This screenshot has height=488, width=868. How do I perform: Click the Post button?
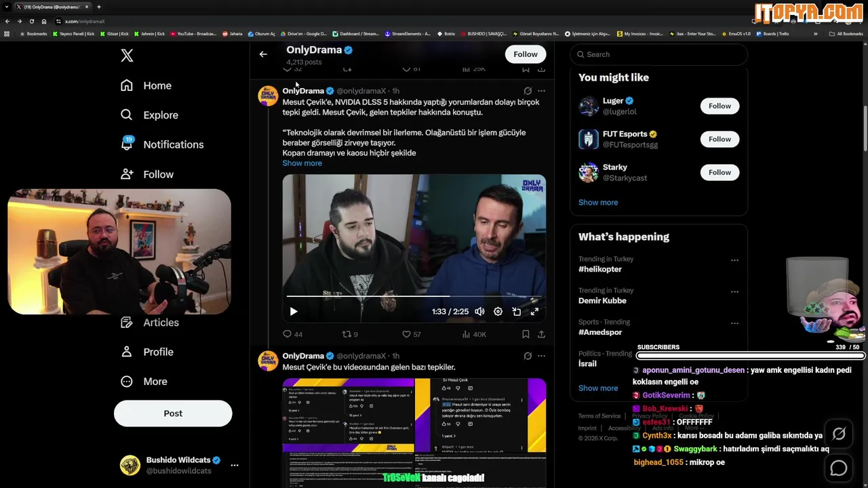tap(173, 413)
